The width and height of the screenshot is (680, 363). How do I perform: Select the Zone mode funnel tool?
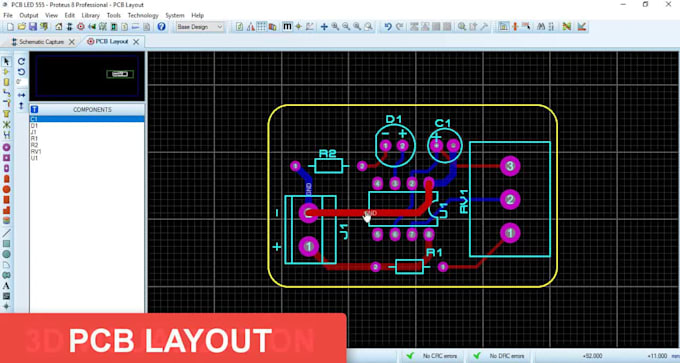(7, 114)
